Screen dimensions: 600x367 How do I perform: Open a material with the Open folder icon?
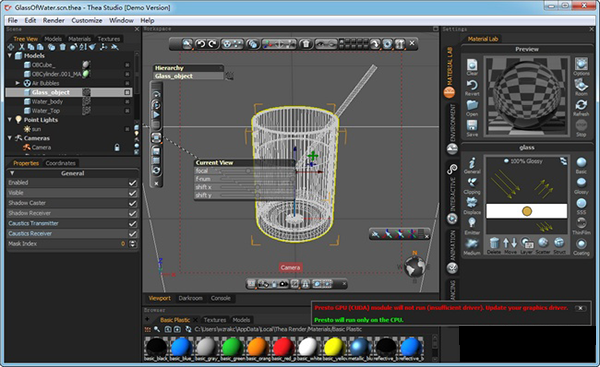click(x=472, y=106)
